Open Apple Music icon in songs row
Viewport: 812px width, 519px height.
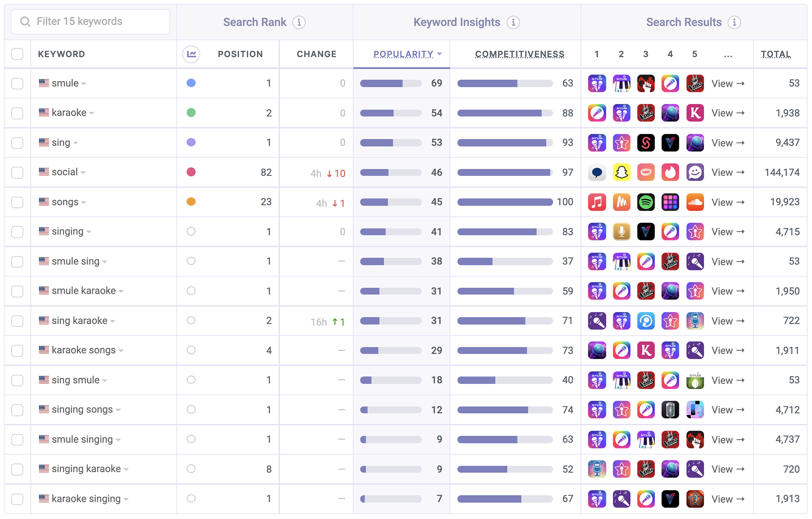[597, 202]
